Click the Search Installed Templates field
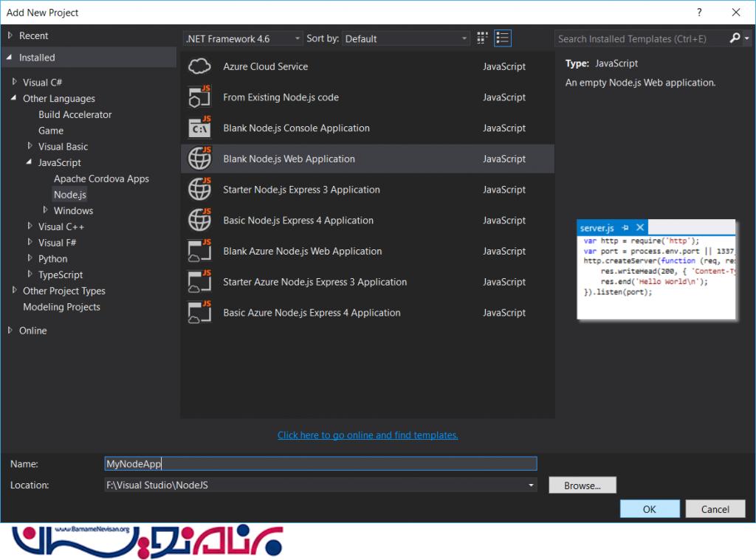The width and height of the screenshot is (756, 560). click(x=642, y=38)
